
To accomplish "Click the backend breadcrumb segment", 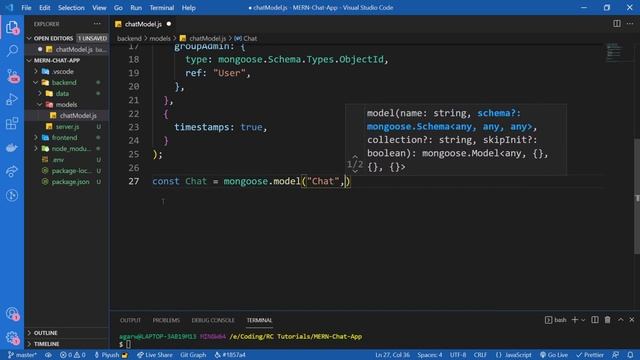I will point(129,38).
